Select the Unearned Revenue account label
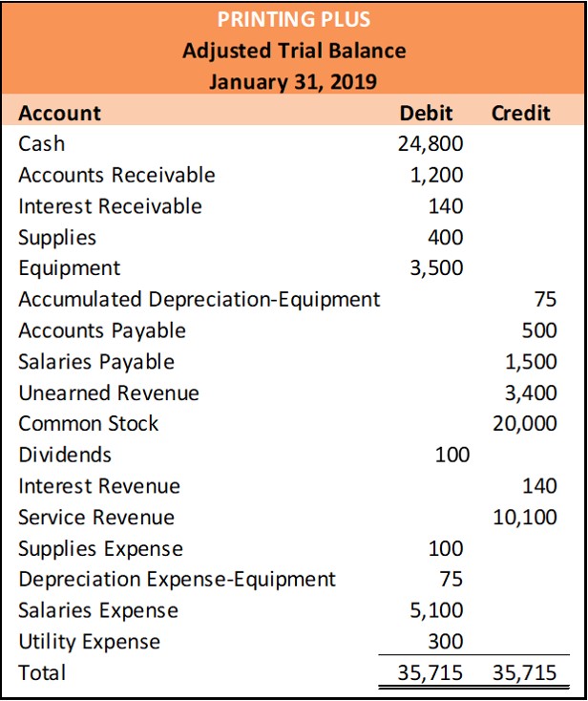588x701 pixels. click(109, 393)
